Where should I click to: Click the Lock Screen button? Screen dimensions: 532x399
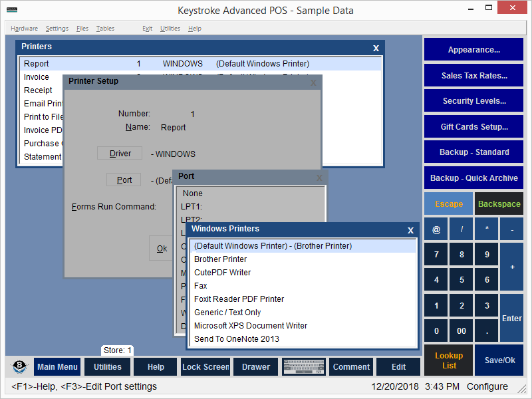(205, 367)
